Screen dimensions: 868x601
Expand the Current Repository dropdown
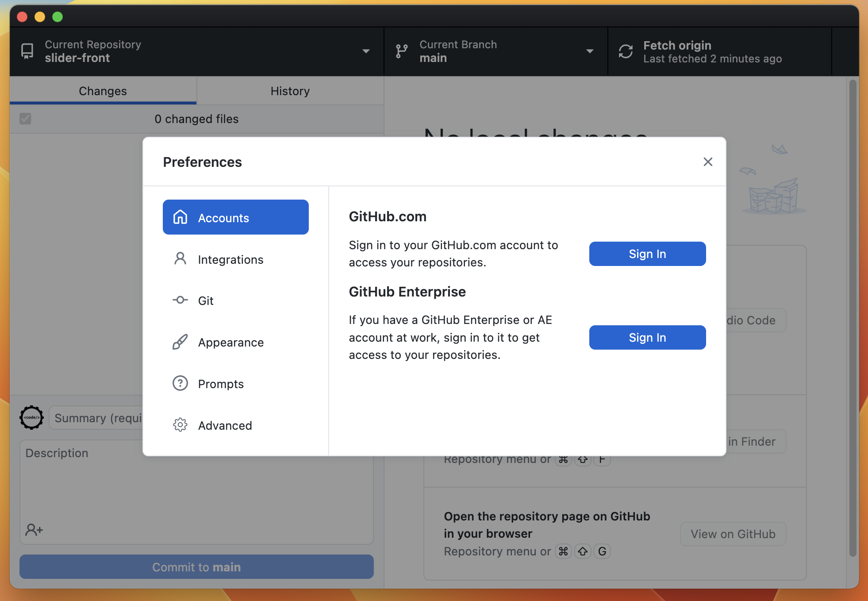point(366,51)
